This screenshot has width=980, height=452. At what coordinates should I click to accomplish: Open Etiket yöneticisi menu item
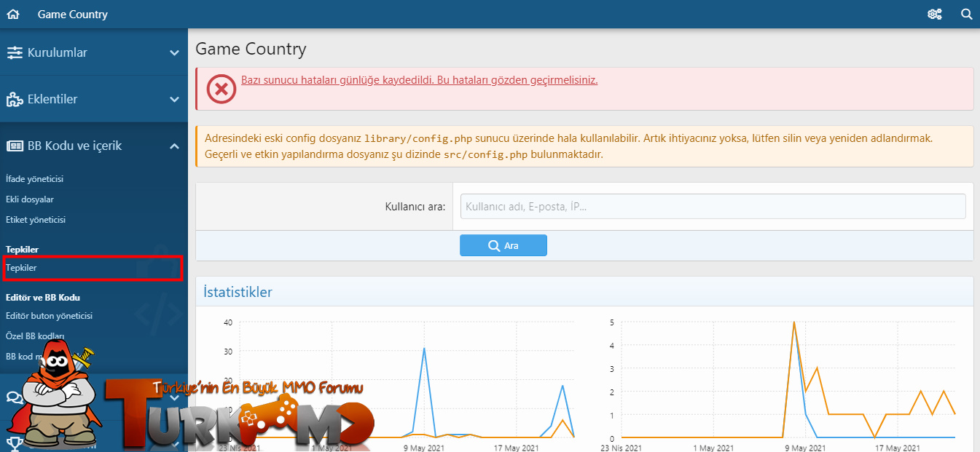tap(36, 220)
